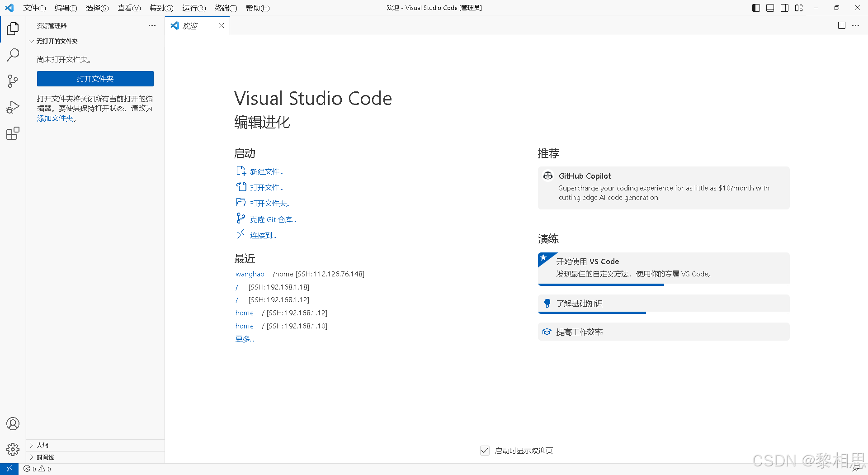Open editor more actions ellipsis

pyautogui.click(x=856, y=26)
